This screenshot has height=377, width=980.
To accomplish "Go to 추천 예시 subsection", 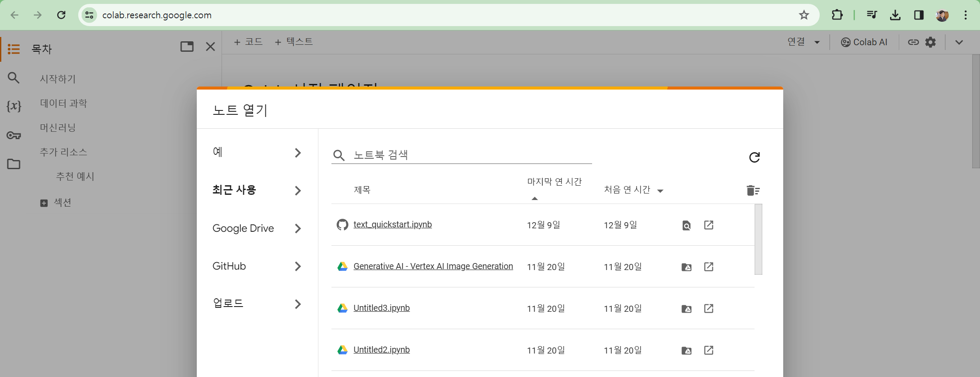I will [x=75, y=176].
